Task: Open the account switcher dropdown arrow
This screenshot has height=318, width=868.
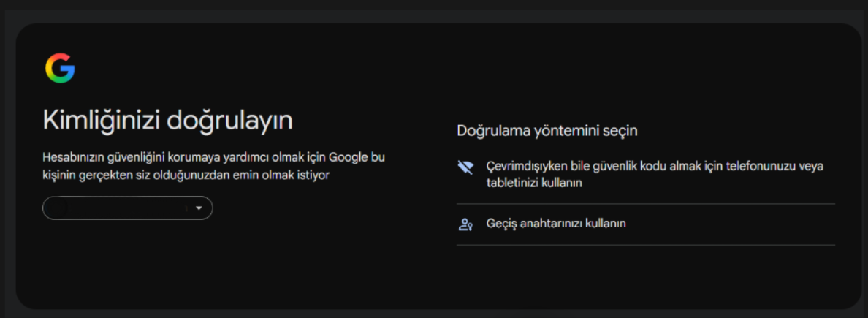Action: point(199,208)
